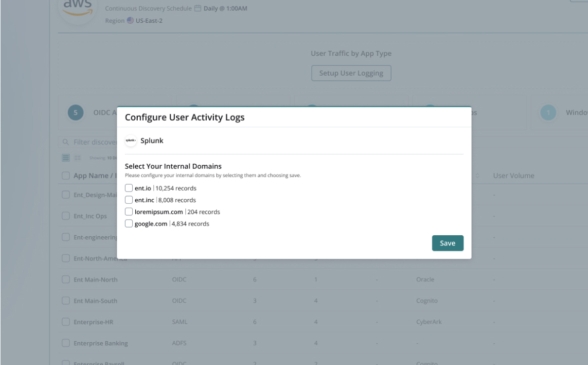
Task: Check the Enterprise-HR row checkbox
Action: coord(66,322)
